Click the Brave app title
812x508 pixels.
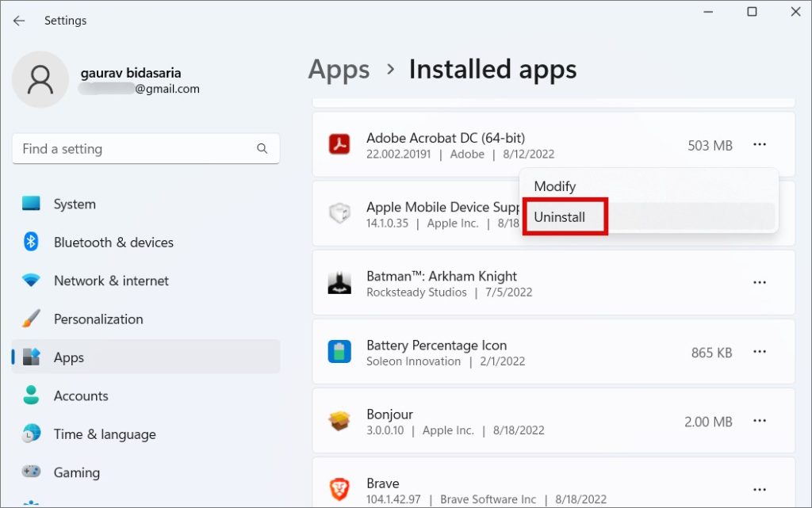[383, 483]
